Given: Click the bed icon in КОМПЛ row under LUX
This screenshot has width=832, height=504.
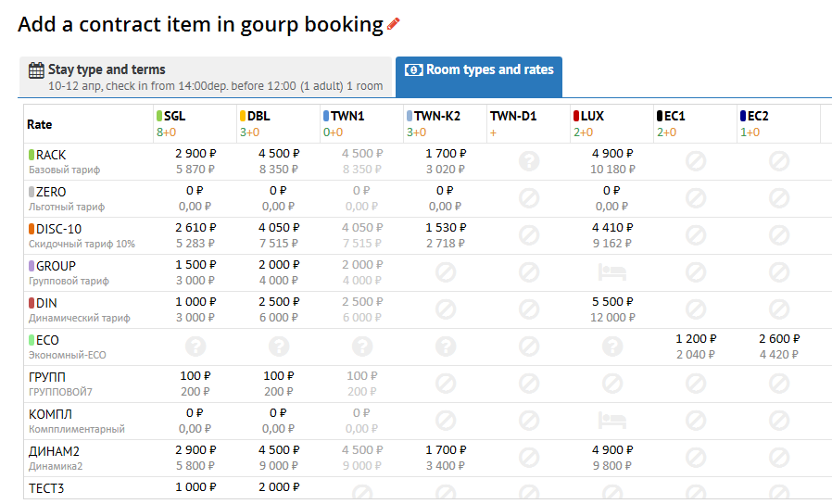Looking at the screenshot, I should point(611,421).
